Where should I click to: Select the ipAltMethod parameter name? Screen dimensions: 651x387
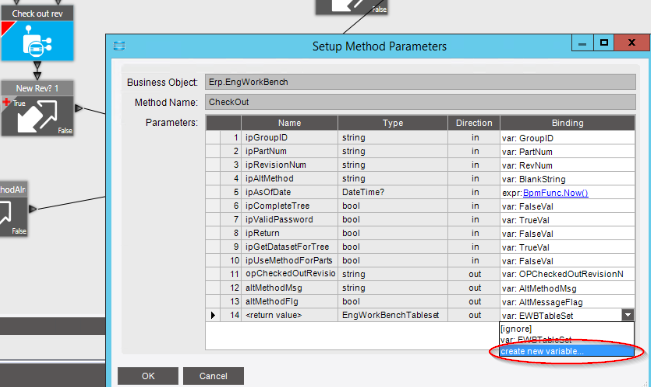click(x=289, y=179)
